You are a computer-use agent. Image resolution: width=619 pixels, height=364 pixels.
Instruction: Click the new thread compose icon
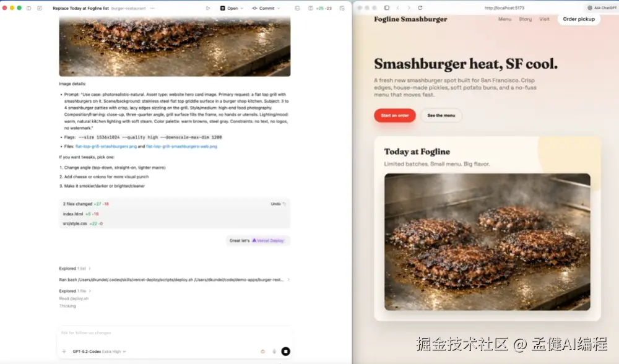[x=40, y=8]
